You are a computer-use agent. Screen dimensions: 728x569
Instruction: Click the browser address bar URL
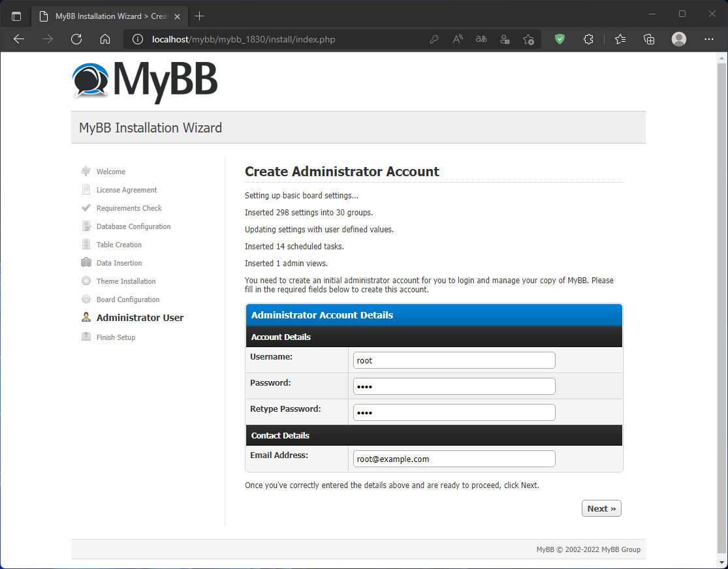(244, 39)
